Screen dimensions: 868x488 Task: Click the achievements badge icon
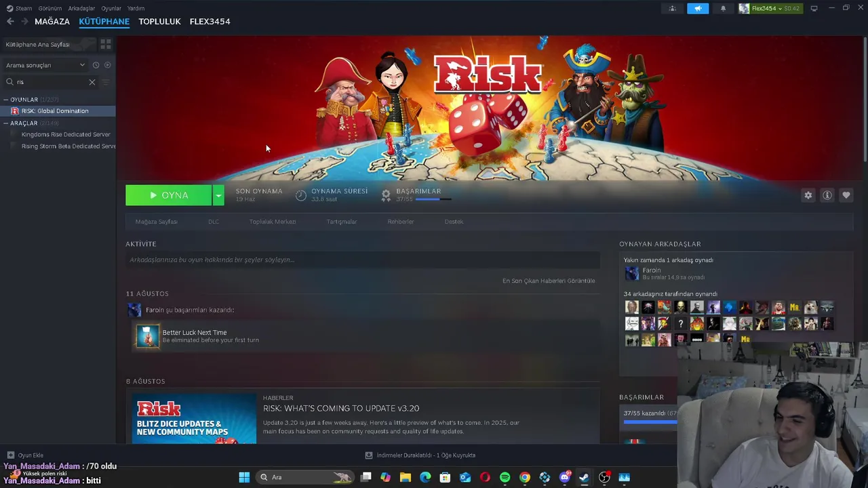[386, 195]
